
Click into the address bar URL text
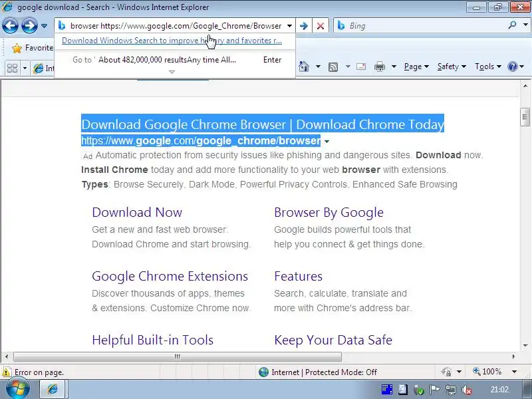176,26
